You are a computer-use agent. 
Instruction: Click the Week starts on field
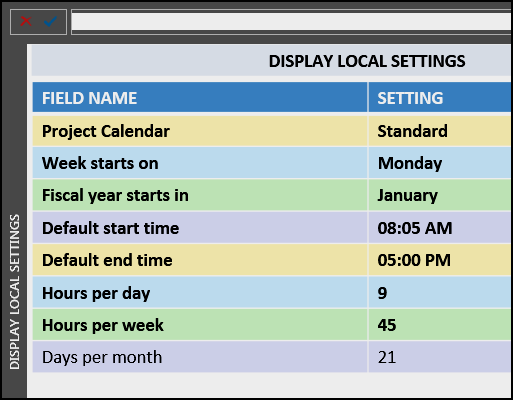point(200,163)
